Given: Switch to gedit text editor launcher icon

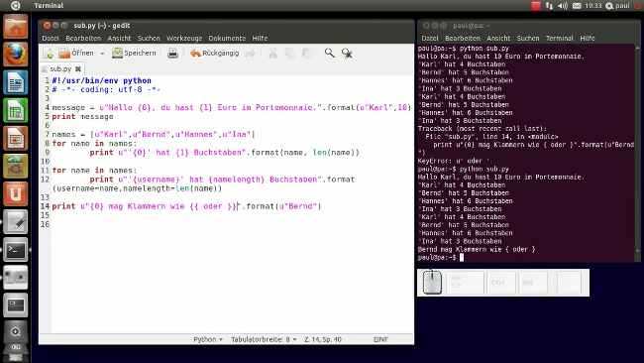Looking at the screenshot, I should [x=16, y=222].
